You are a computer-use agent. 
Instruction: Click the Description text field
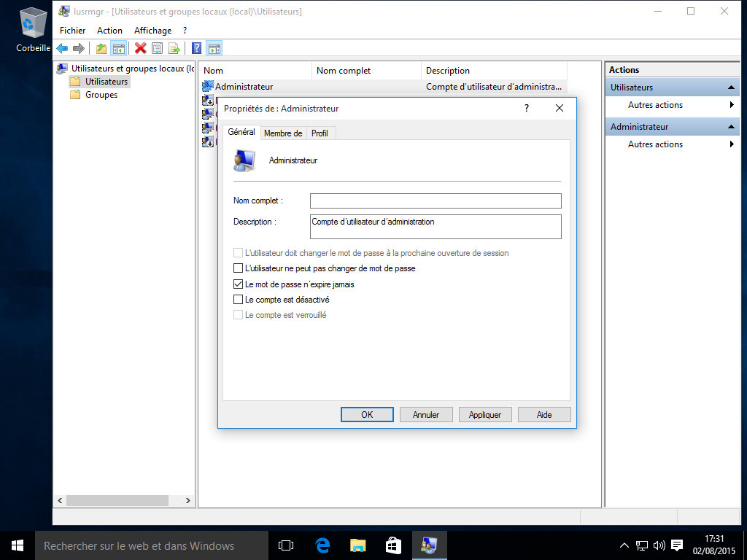tap(436, 227)
